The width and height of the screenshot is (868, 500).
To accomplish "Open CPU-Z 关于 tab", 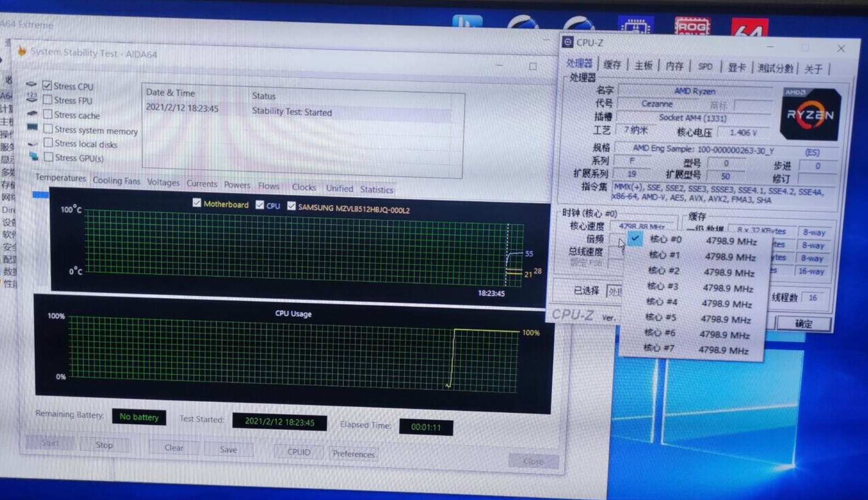I will 813,69.
